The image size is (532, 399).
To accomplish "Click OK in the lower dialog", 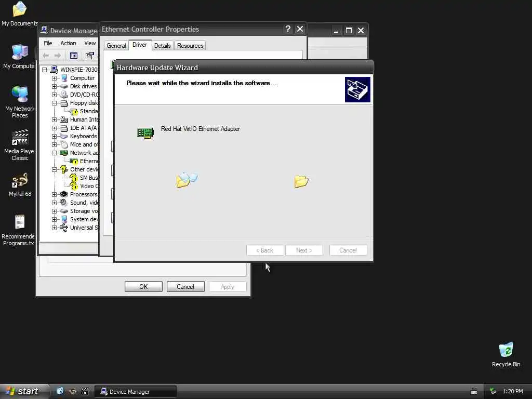I will point(143,287).
